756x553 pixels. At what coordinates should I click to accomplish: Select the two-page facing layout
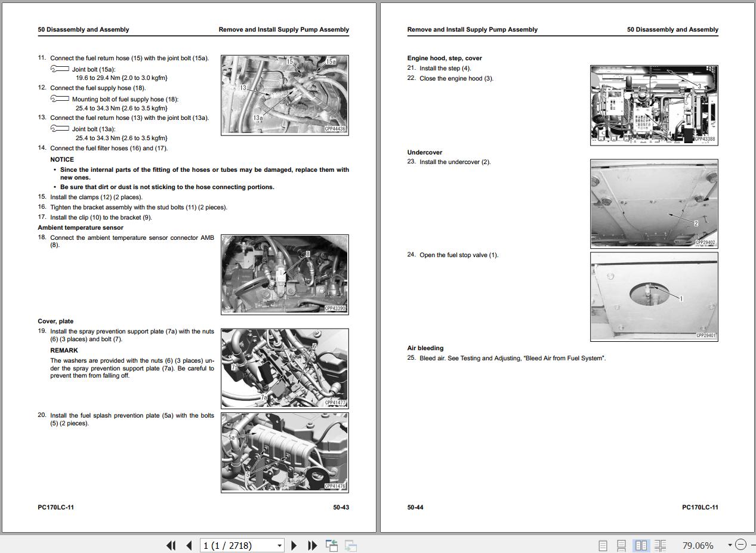point(641,545)
